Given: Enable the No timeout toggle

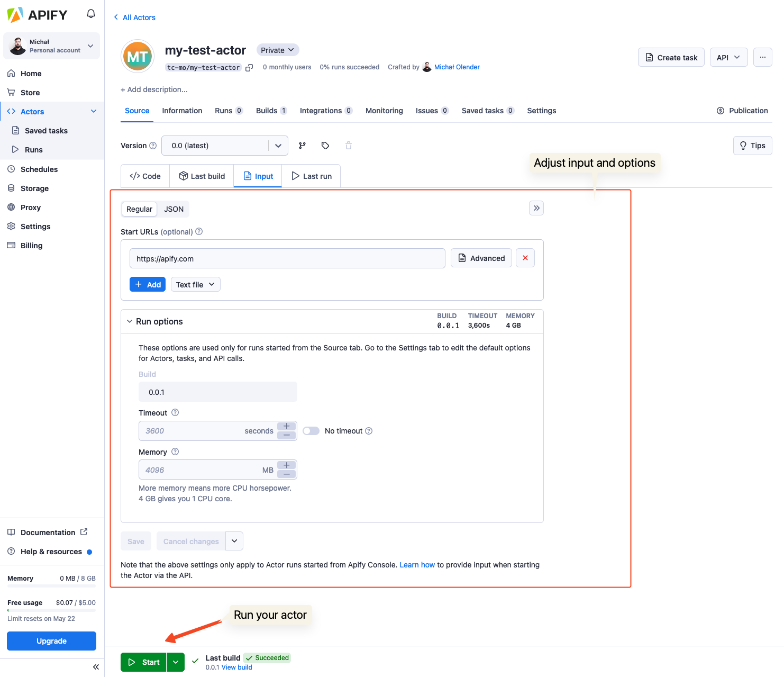Looking at the screenshot, I should pos(311,431).
